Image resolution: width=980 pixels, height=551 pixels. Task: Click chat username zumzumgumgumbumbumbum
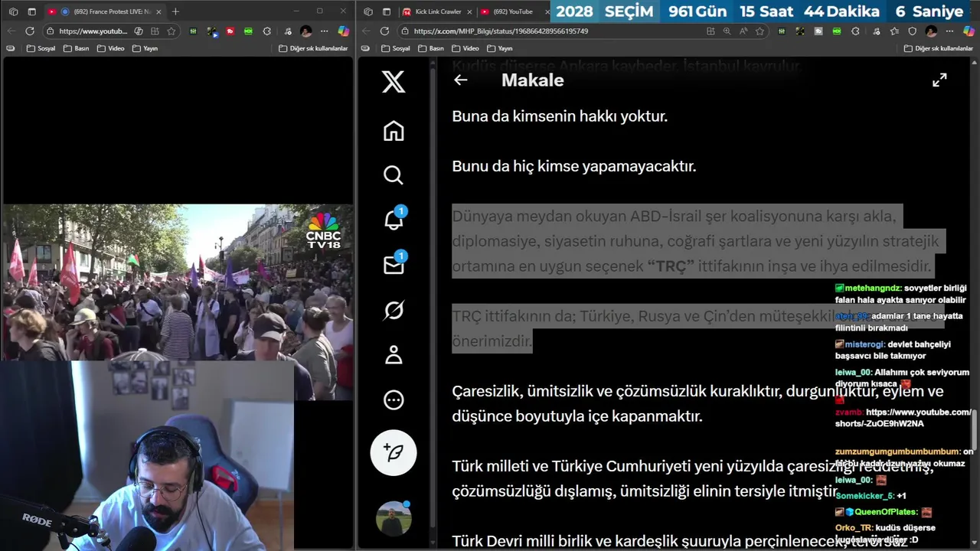[897, 452]
